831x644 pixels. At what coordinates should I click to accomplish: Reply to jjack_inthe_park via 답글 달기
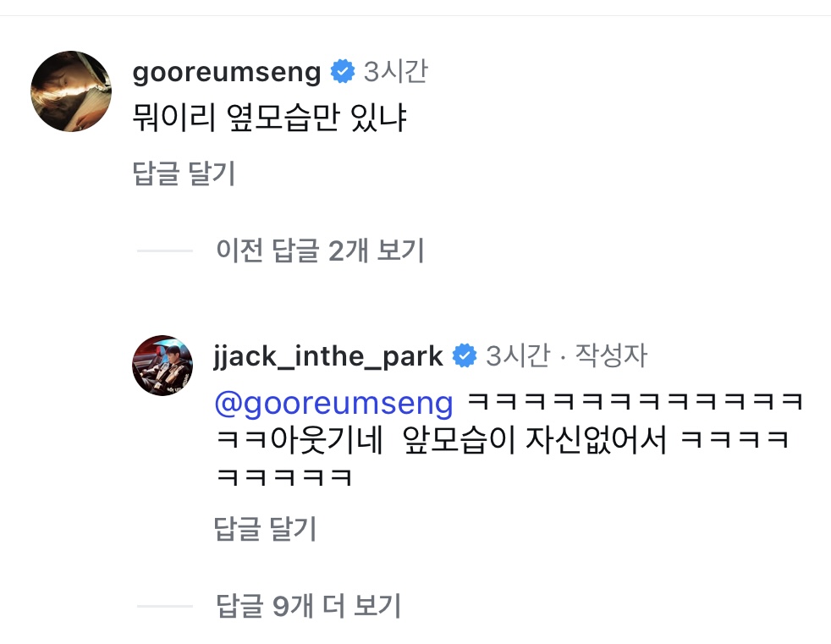[x=265, y=528]
